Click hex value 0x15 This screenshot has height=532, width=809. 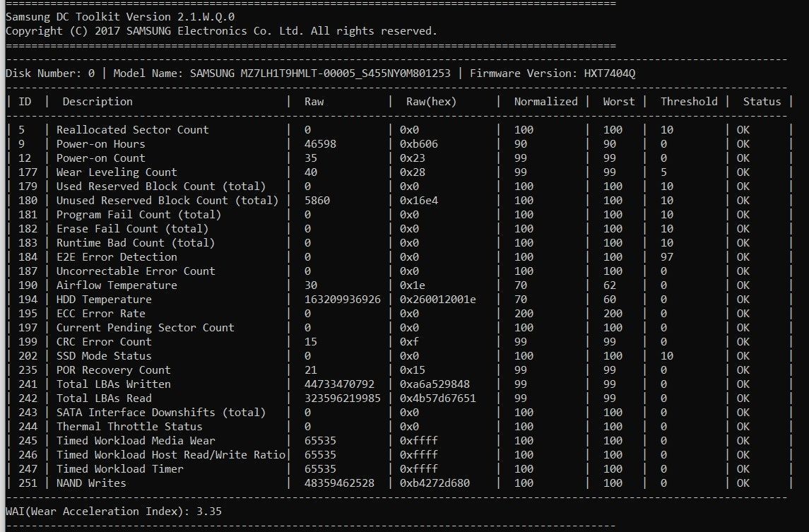[x=412, y=370]
